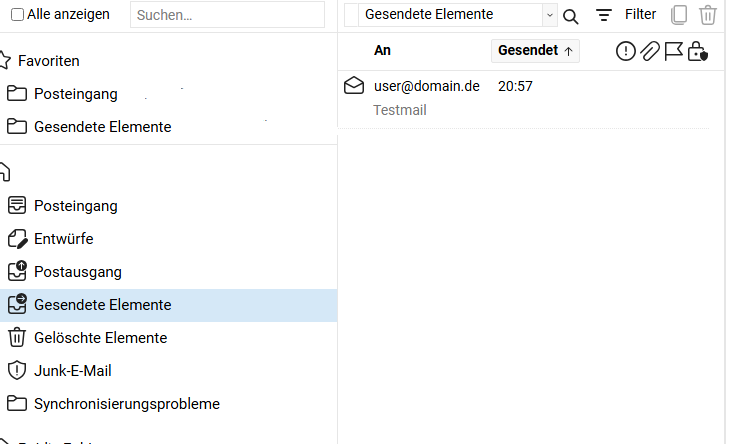
Task: Toggle the Alle anzeigen checkbox
Action: point(18,15)
